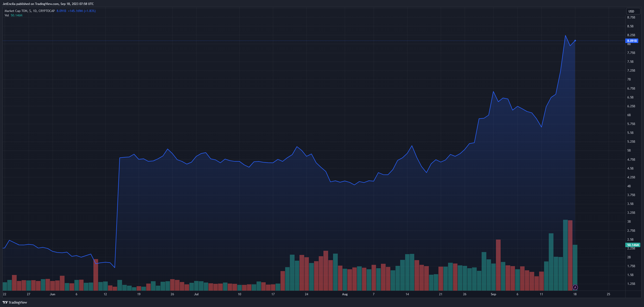Click the 3.75B price axis label
The width and height of the screenshot is (644, 307).
(x=631, y=195)
